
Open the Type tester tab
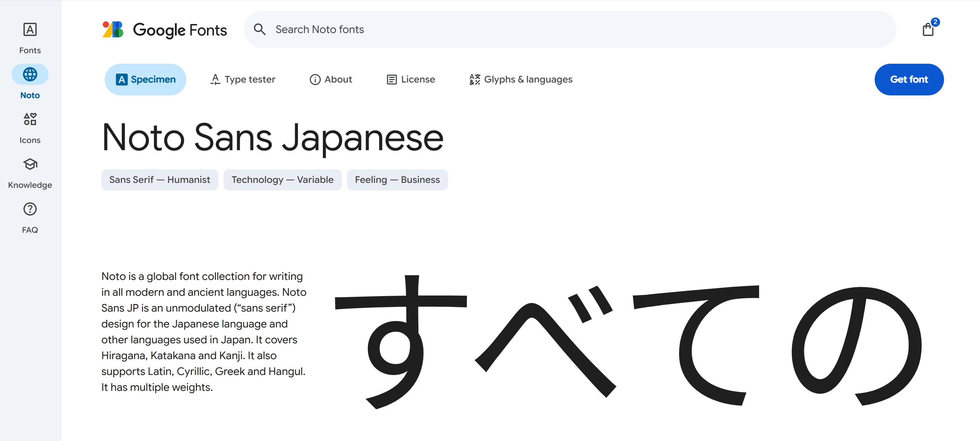click(x=243, y=80)
